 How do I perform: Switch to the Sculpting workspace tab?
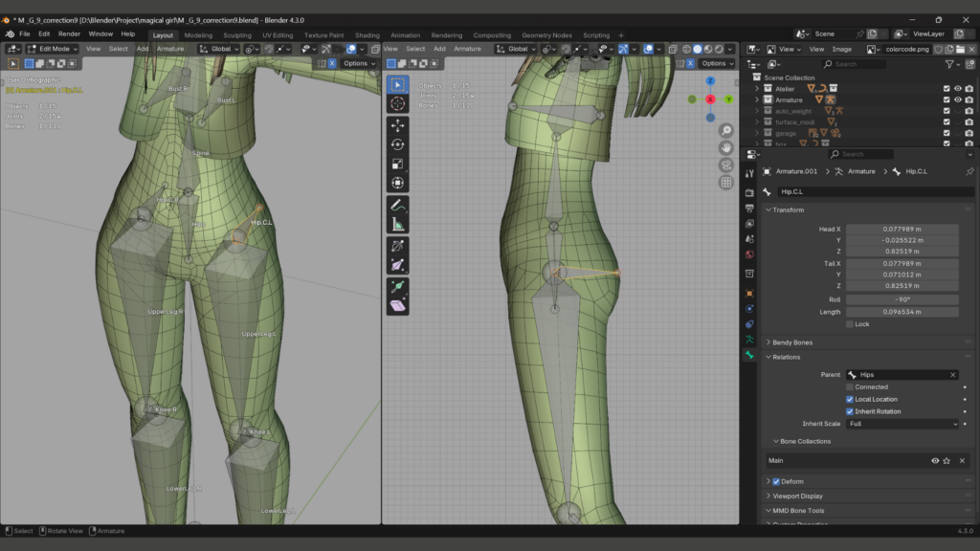pos(237,35)
